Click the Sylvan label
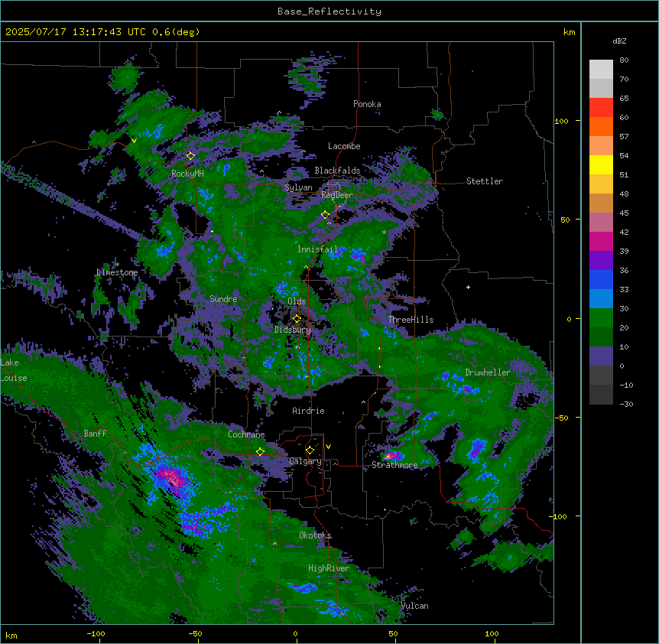Viewport: 659px width, 644px height. [298, 187]
